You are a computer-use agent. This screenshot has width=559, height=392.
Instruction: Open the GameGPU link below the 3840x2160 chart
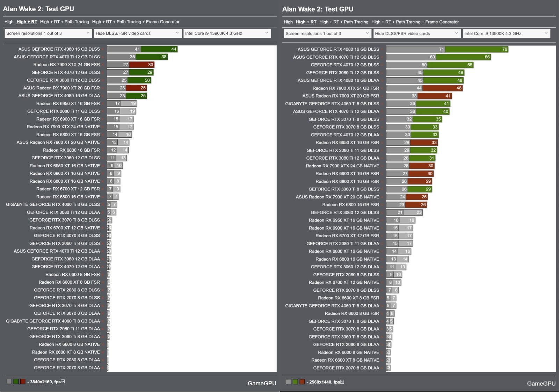[x=262, y=383]
